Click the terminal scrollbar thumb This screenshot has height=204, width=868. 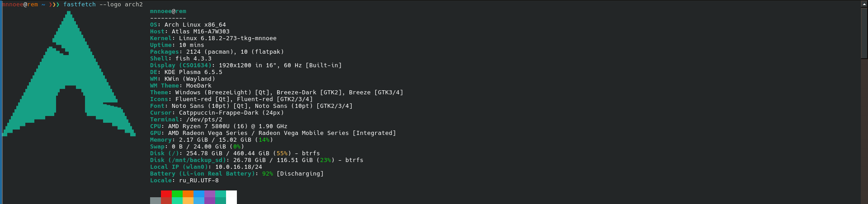point(864,32)
